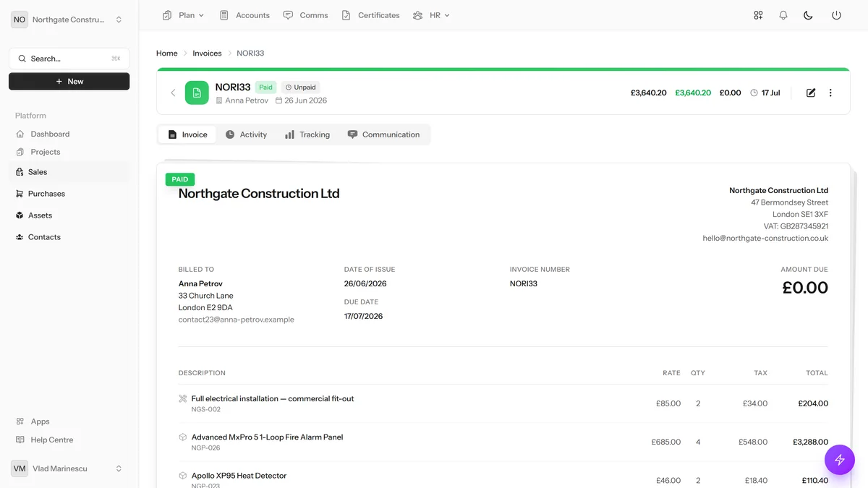Click the Paid status badge in the header
This screenshot has height=488, width=868.
pos(265,87)
